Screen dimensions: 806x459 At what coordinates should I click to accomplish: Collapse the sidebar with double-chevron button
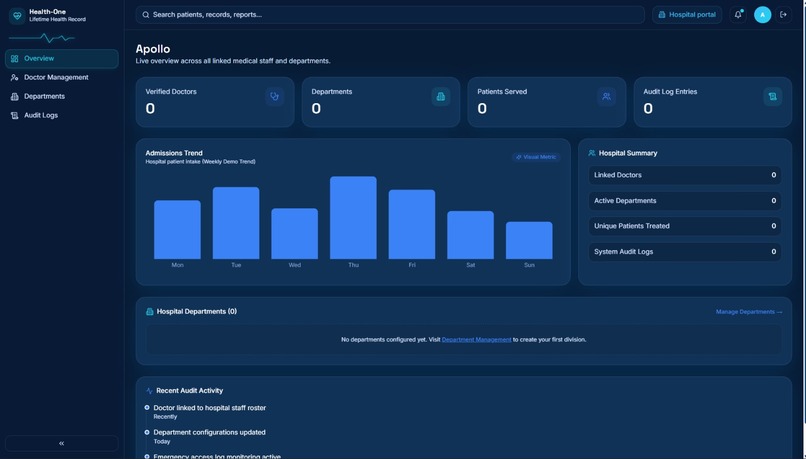coord(62,443)
